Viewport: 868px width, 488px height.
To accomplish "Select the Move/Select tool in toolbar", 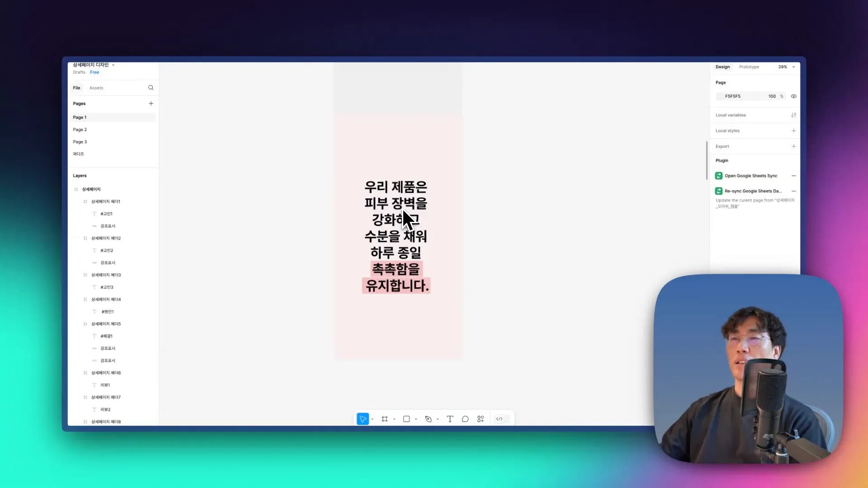I will click(x=363, y=418).
